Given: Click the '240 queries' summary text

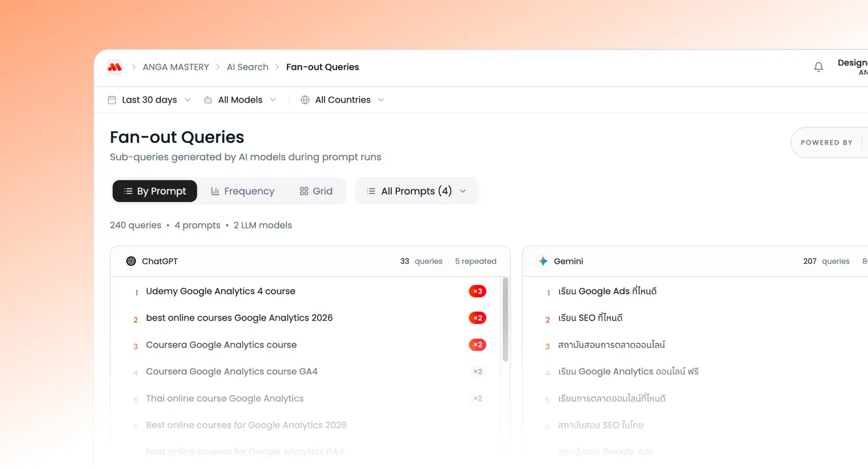Looking at the screenshot, I should pyautogui.click(x=135, y=225).
